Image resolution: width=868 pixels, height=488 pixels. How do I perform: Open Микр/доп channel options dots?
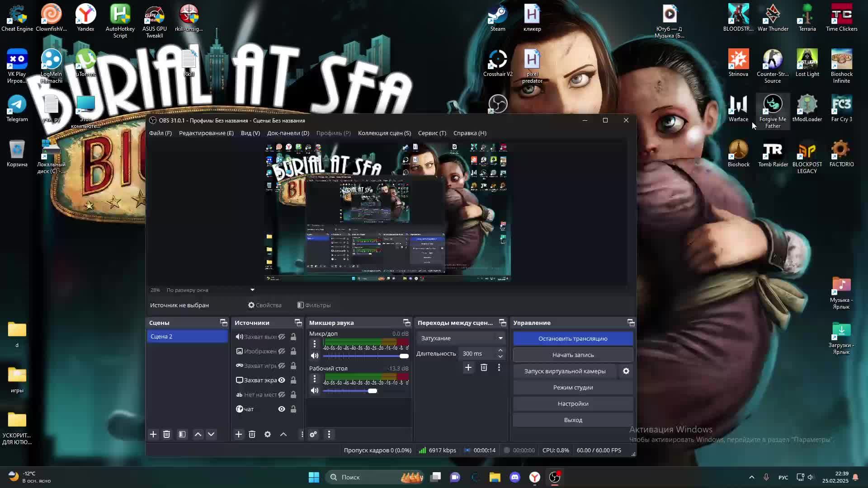click(x=315, y=344)
